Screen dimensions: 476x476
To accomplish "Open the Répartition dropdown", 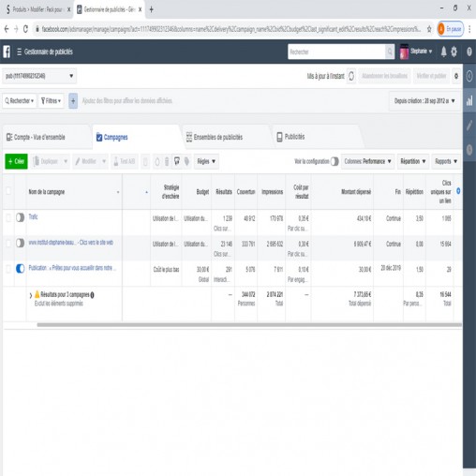I will pyautogui.click(x=413, y=161).
